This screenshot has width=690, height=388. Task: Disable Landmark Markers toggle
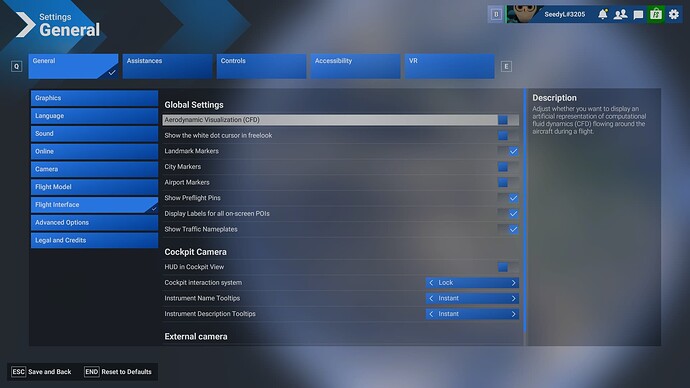[508, 151]
